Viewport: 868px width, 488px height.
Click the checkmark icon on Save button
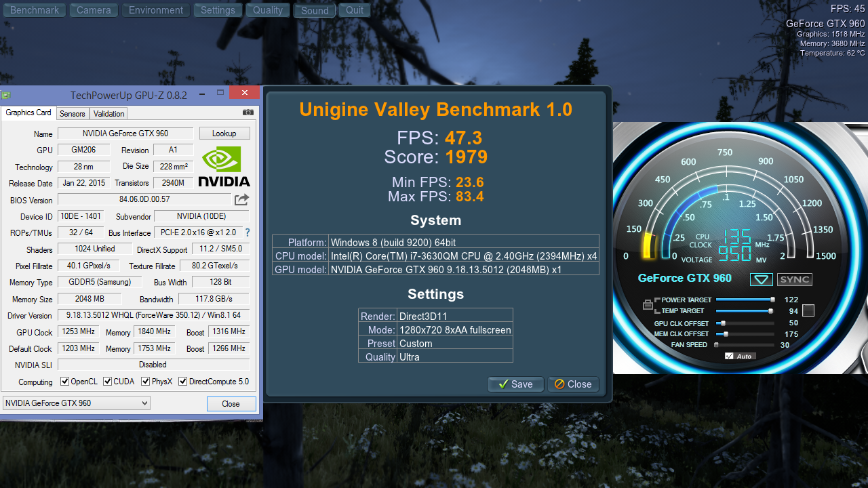(x=503, y=384)
